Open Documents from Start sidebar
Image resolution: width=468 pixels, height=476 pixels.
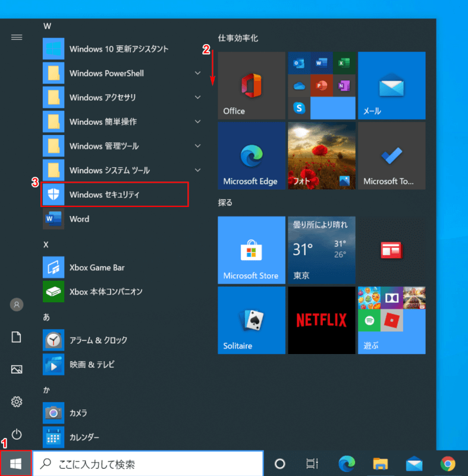(17, 337)
